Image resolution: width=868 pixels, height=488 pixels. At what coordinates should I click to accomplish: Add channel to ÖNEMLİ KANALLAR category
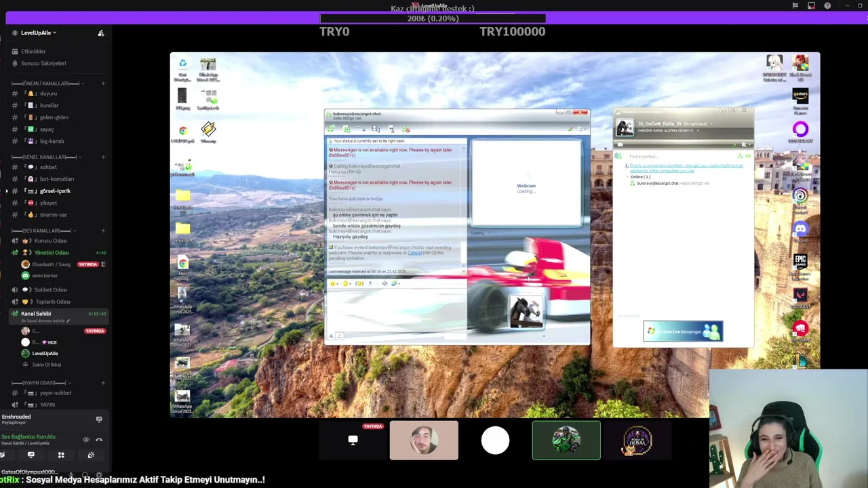103,83
